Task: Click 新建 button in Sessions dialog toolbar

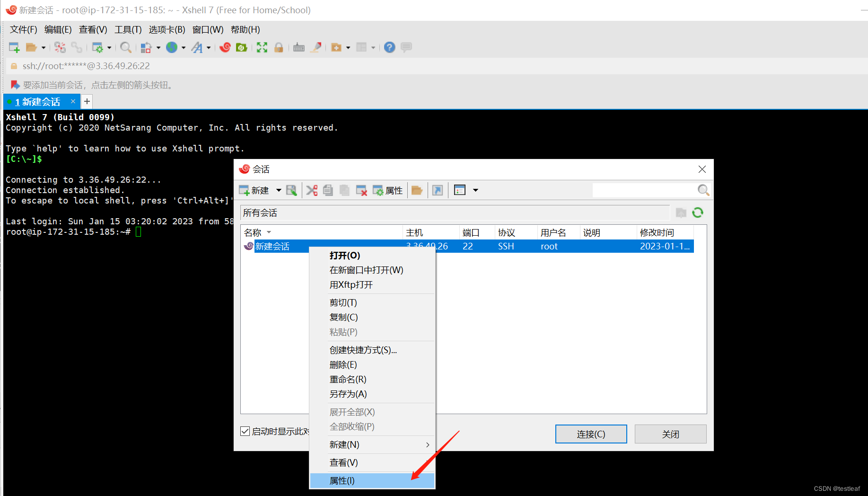Action: coord(254,190)
